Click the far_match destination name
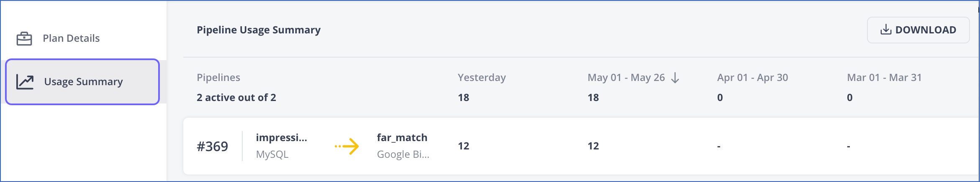The width and height of the screenshot is (980, 182). point(402,138)
